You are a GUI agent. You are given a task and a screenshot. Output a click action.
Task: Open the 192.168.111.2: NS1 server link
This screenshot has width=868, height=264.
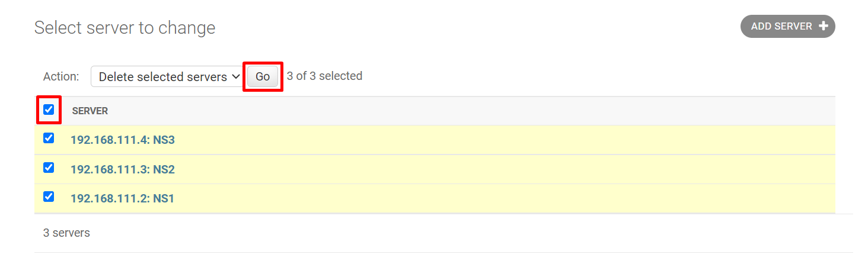pos(122,198)
